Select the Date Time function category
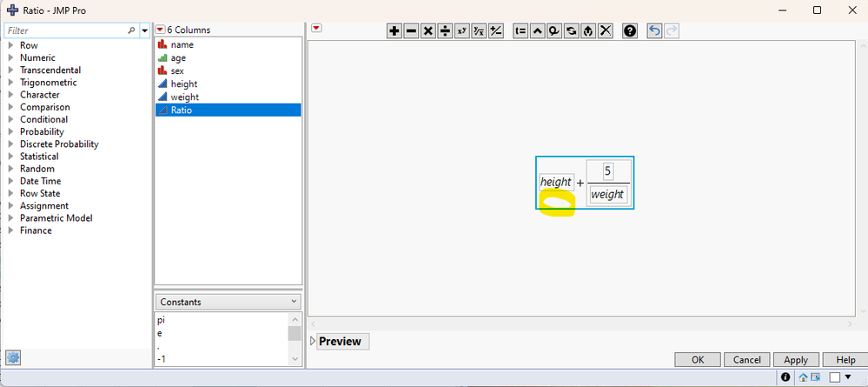Screen dimensions: 868x387 click(41, 181)
